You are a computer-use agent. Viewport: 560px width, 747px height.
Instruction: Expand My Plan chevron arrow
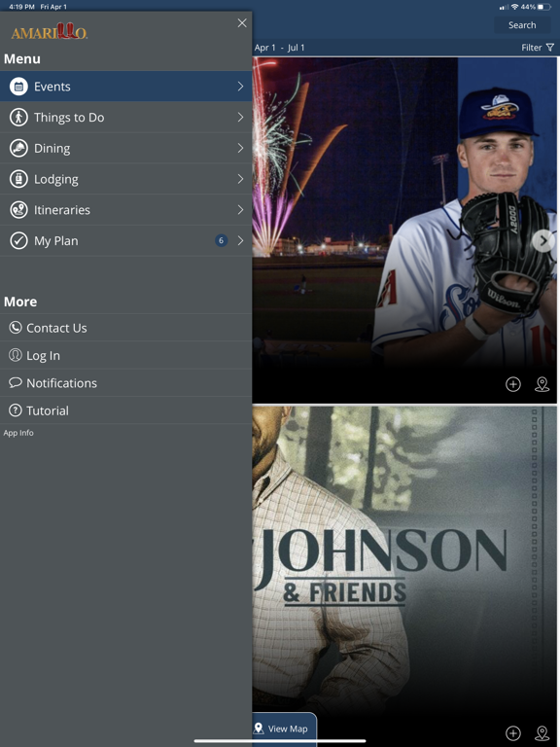[x=240, y=240]
